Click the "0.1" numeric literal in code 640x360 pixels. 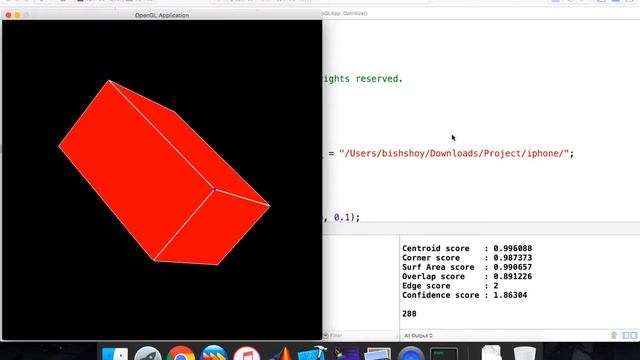coord(342,217)
